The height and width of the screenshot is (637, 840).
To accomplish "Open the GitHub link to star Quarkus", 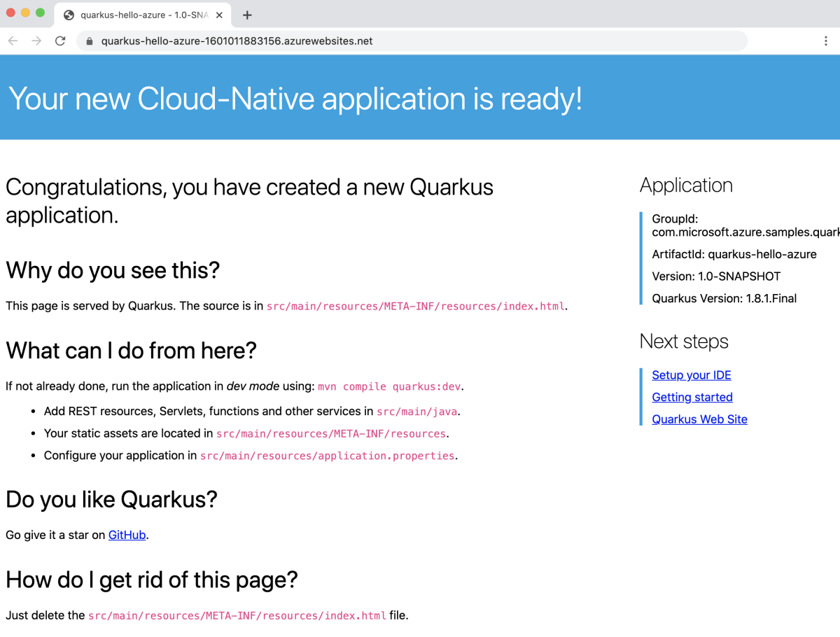I will tap(127, 535).
